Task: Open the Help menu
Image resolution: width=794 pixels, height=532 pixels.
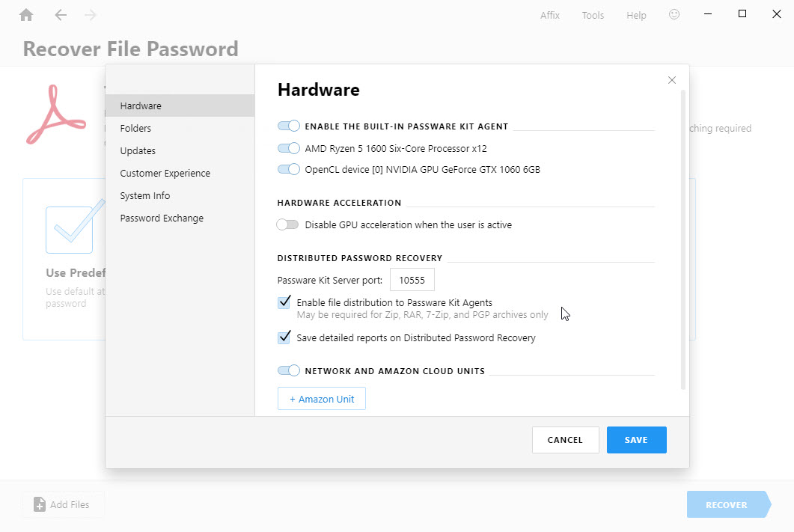Action: 636,15
